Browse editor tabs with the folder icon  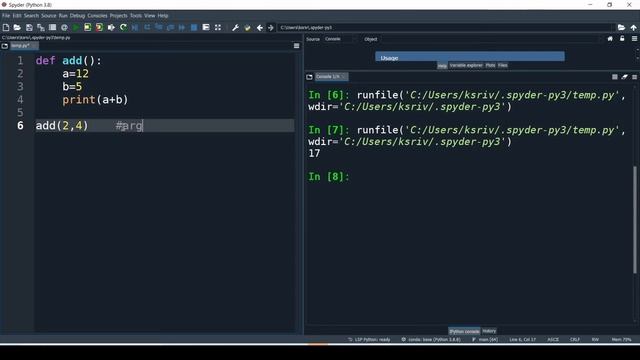coord(5,46)
